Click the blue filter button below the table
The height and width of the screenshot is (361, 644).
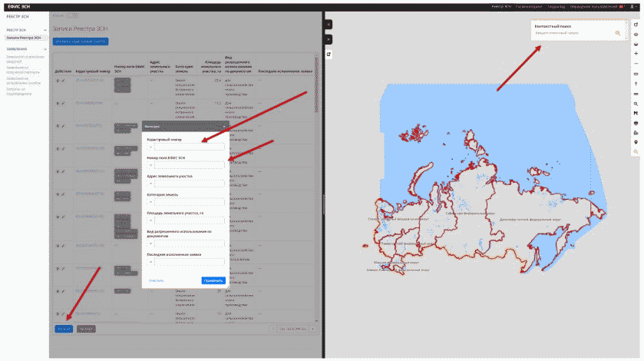coord(64,329)
